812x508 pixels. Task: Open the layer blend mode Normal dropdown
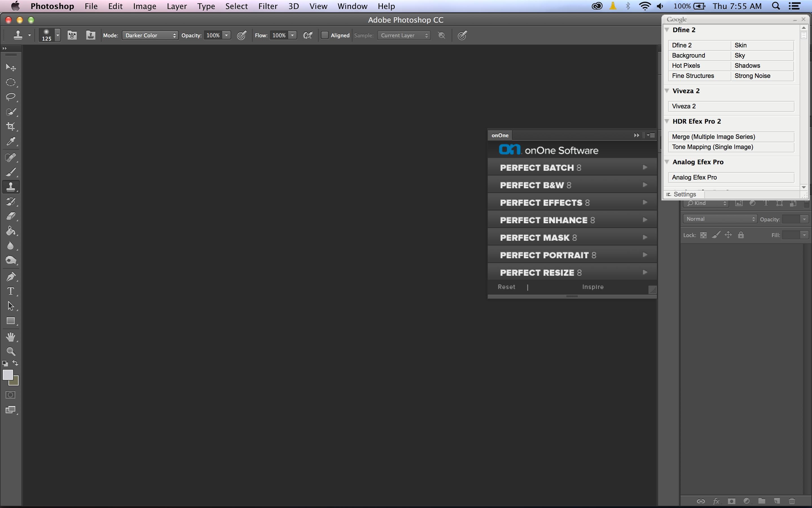click(720, 219)
